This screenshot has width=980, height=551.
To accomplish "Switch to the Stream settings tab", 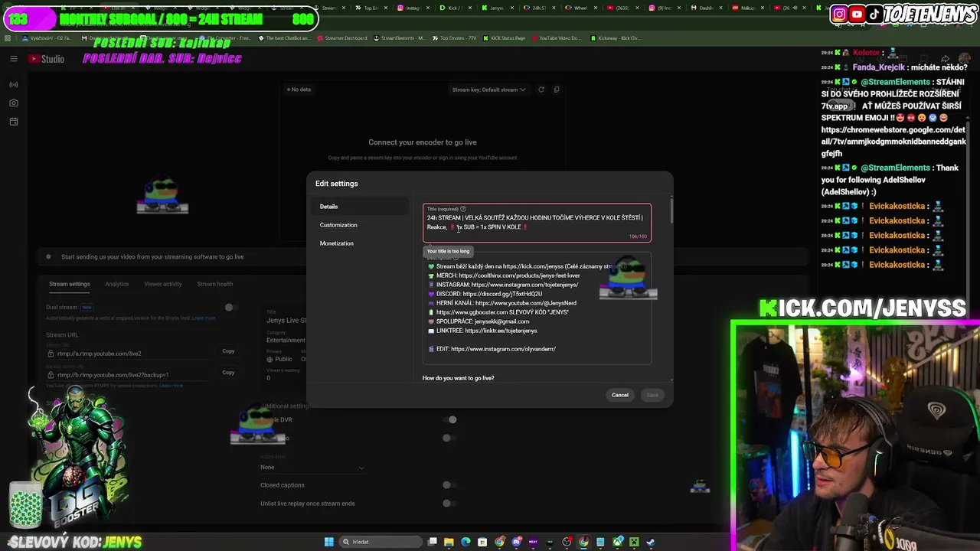I will (x=70, y=284).
